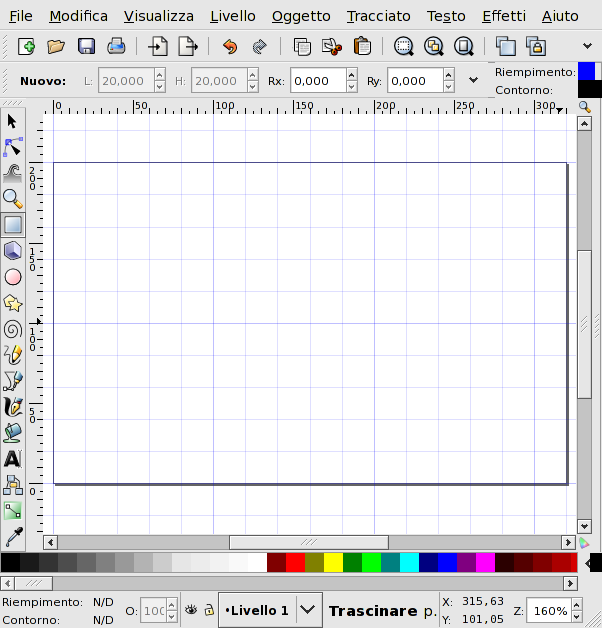
Task: Pick the Spiral drawing tool
Action: click(13, 329)
